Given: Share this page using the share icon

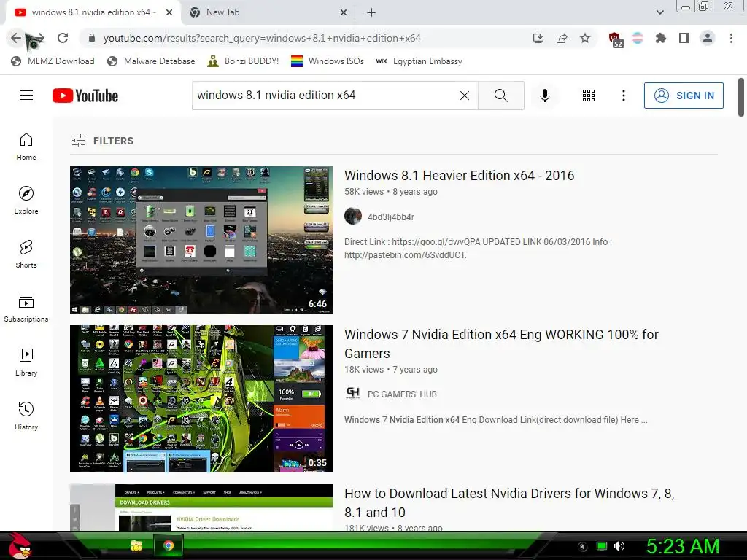Looking at the screenshot, I should coord(562,38).
